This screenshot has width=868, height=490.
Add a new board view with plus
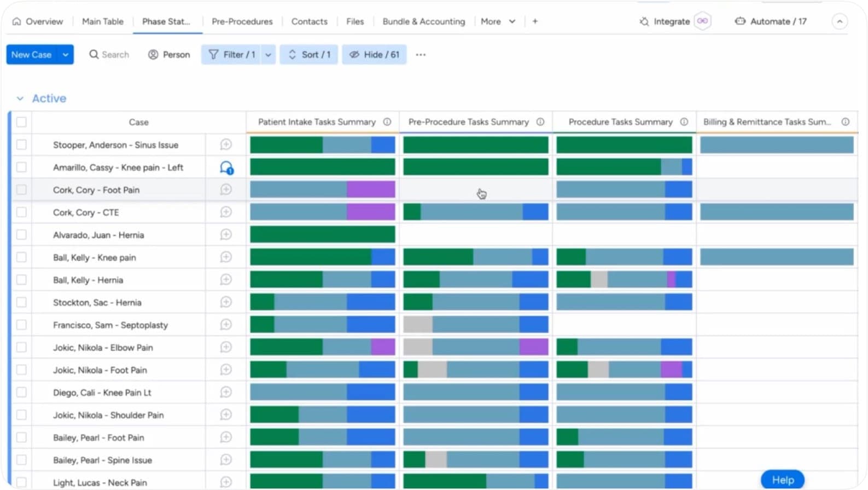coord(535,21)
